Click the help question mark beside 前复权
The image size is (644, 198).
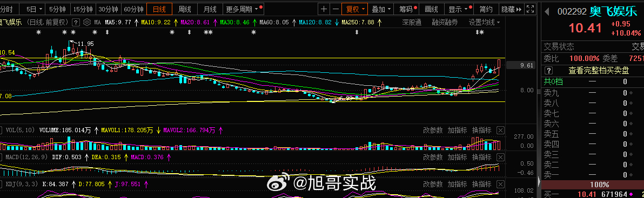tap(76, 22)
